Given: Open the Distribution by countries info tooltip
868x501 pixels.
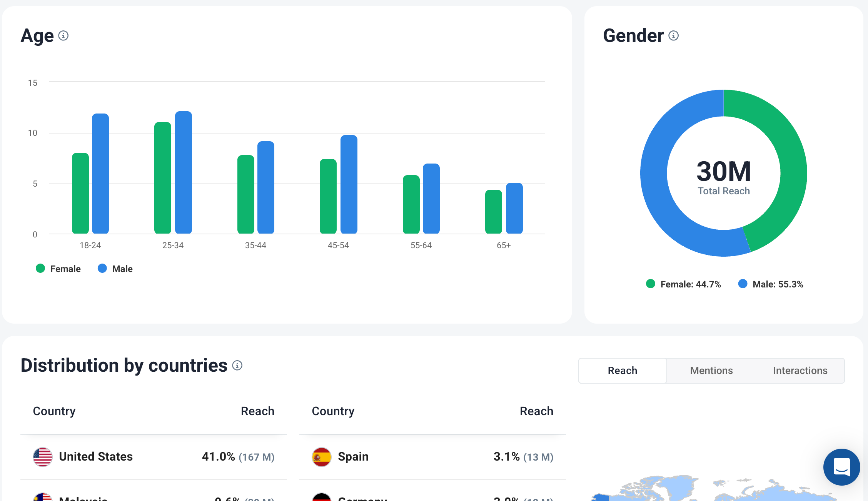Looking at the screenshot, I should [237, 366].
